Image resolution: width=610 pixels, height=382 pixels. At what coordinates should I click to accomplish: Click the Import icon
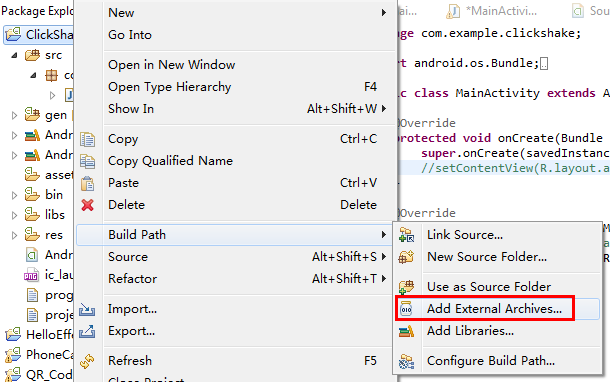(87, 309)
